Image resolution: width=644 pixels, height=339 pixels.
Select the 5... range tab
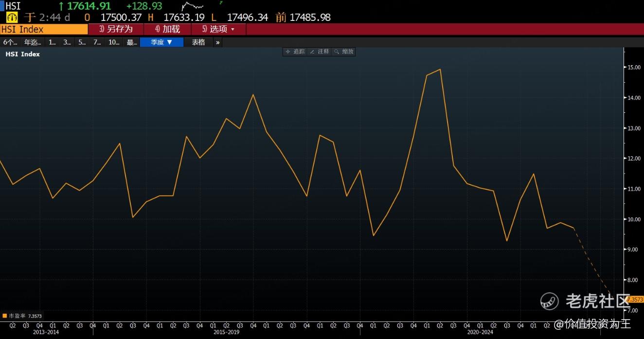82,42
